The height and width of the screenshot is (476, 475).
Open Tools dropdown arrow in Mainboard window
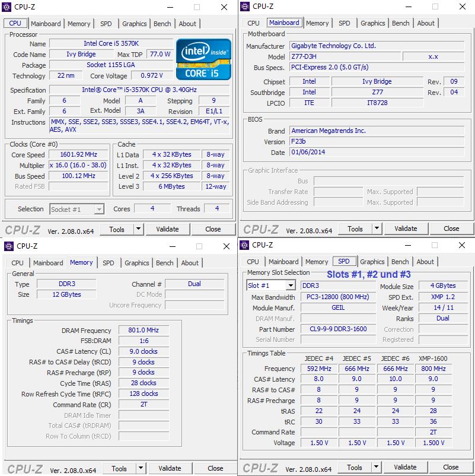click(377, 229)
